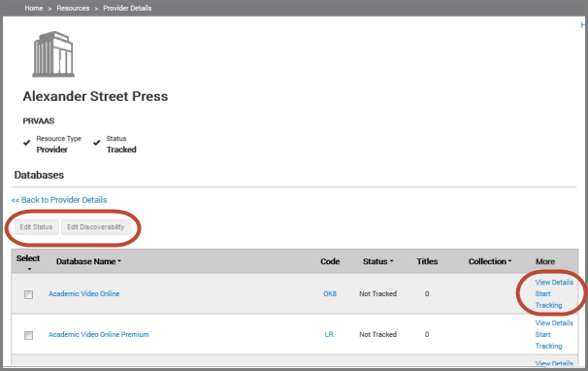Click the OK8 code link
588x371 pixels.
330,293
